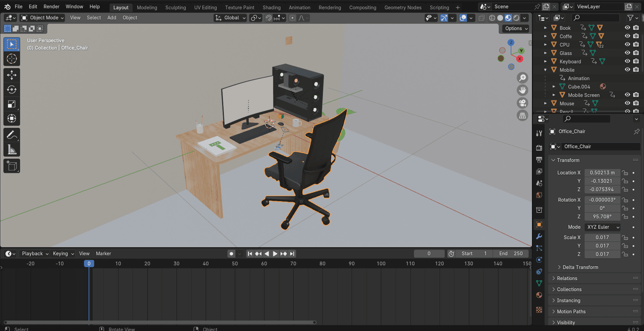Click the End frame field
Screen dimensions: 644x331
coord(511,254)
